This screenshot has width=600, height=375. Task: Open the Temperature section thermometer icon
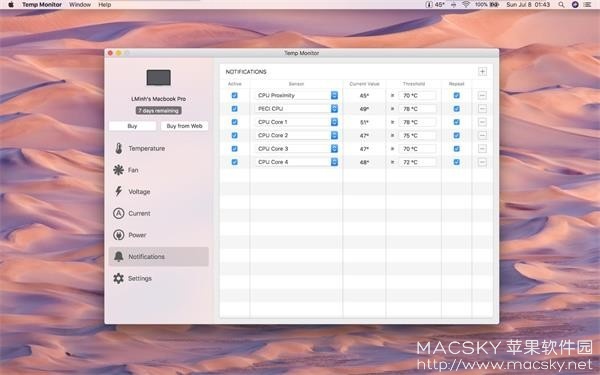119,148
